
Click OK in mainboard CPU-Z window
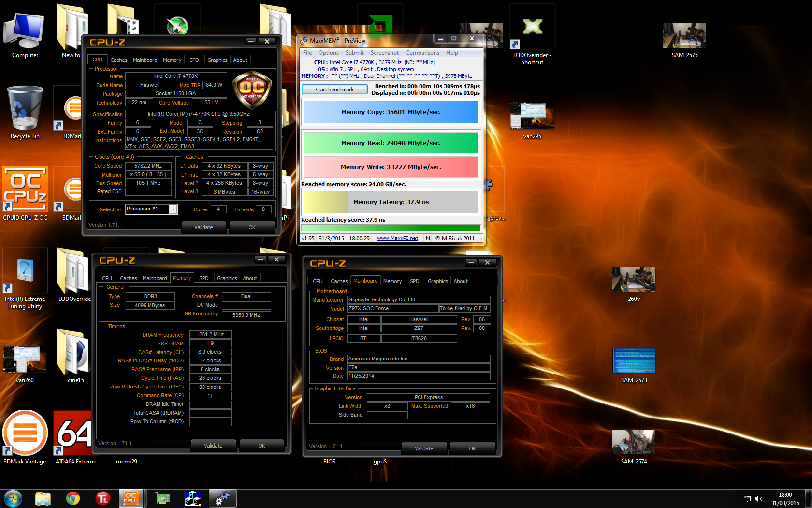472,448
